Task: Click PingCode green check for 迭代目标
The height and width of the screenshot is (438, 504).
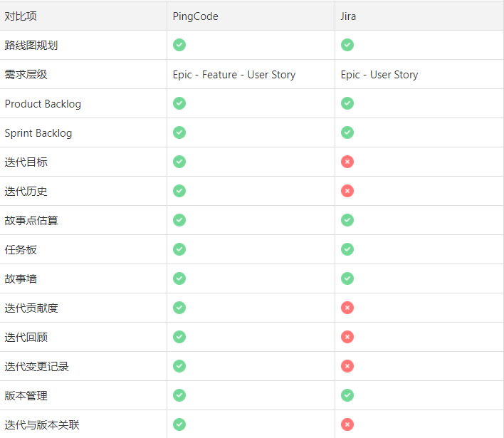Action: pos(179,162)
